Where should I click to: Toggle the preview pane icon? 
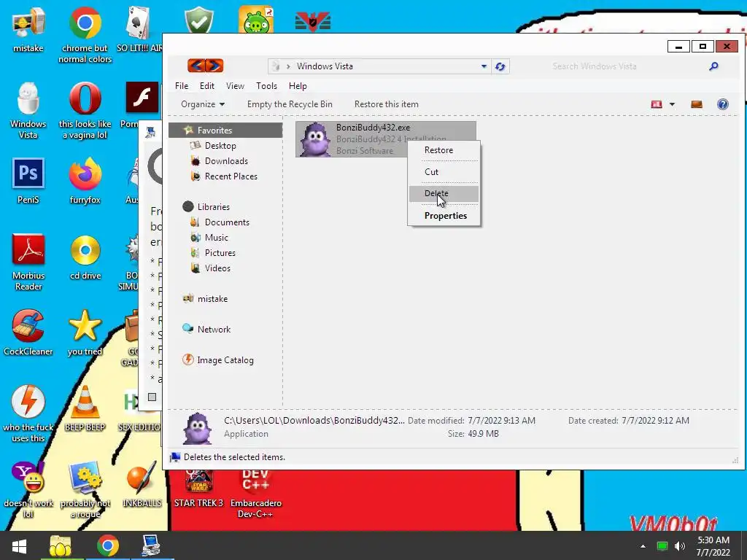697,104
